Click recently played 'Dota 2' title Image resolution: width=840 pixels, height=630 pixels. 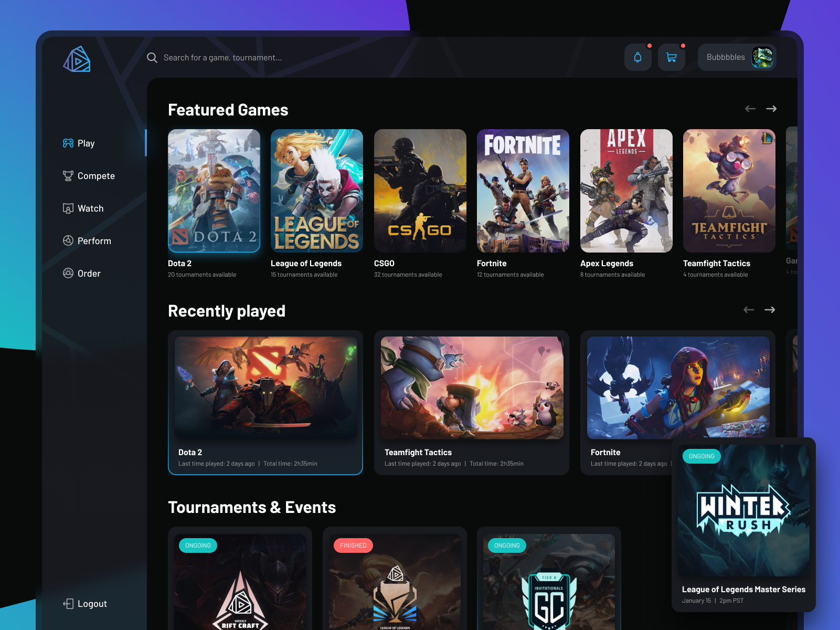pyautogui.click(x=190, y=453)
